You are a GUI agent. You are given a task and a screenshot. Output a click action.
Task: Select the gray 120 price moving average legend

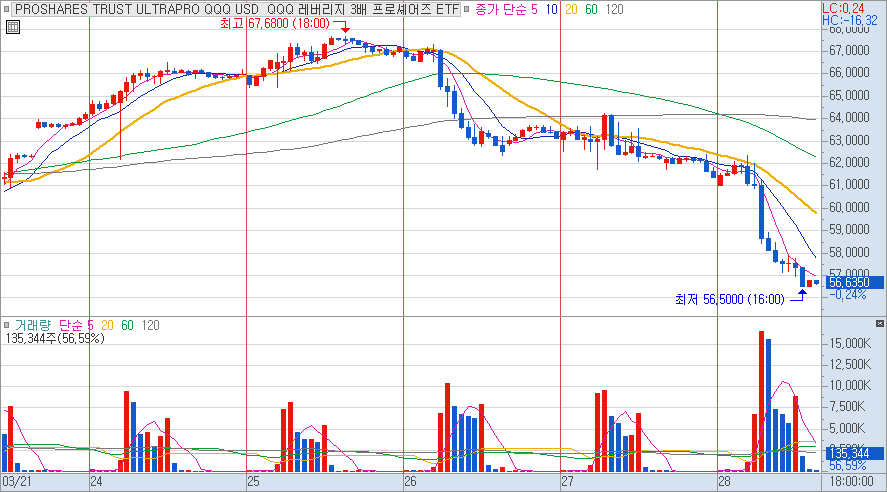pyautogui.click(x=614, y=10)
